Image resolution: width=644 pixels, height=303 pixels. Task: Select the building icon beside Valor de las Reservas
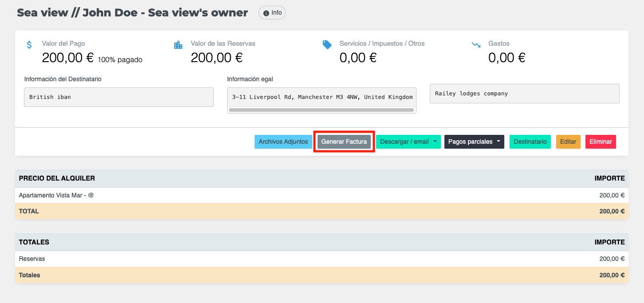178,44
